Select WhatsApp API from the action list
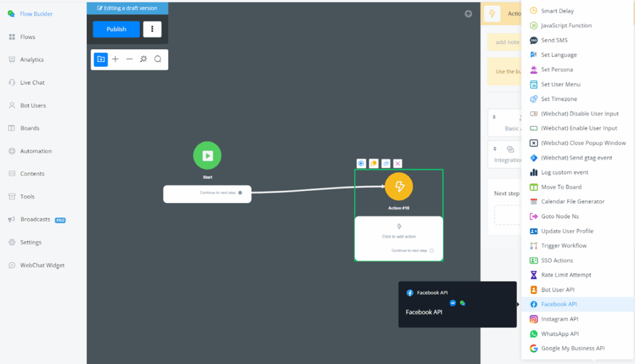The width and height of the screenshot is (635, 364). (559, 334)
